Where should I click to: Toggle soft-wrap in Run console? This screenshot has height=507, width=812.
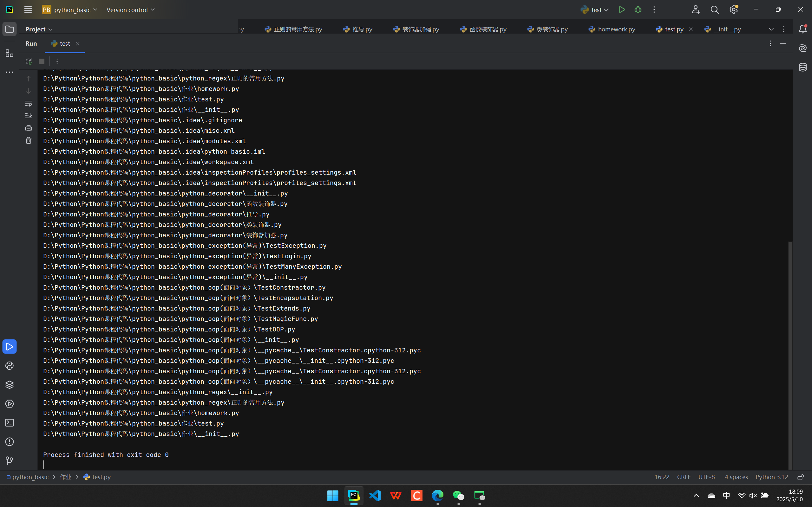(x=29, y=103)
